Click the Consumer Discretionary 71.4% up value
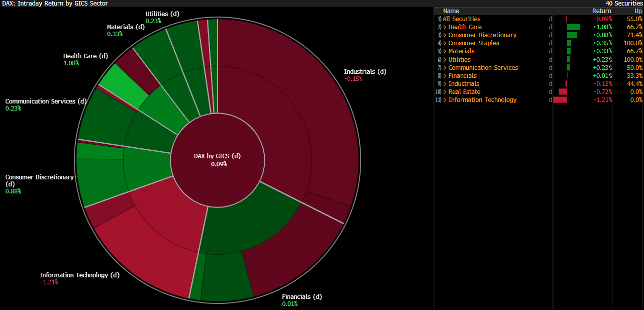The height and width of the screenshot is (310, 644). 635,35
